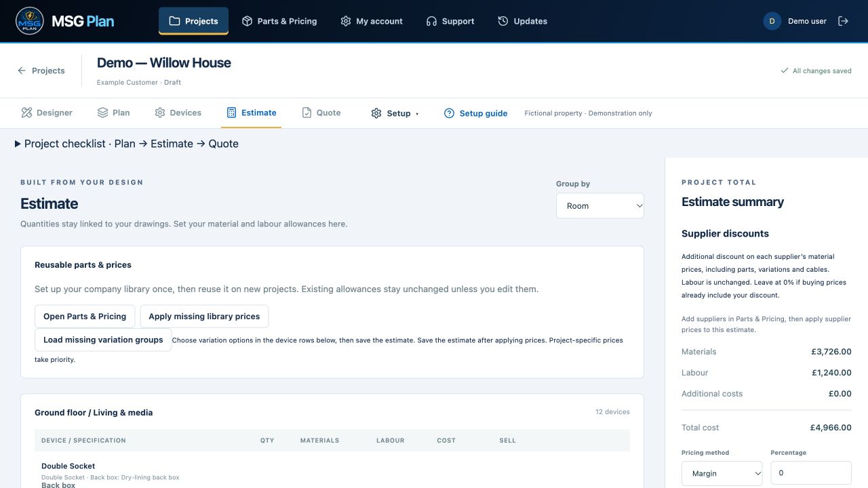Viewport: 868px width, 488px height.
Task: Click the Designer tab tools icon
Action: (x=26, y=113)
